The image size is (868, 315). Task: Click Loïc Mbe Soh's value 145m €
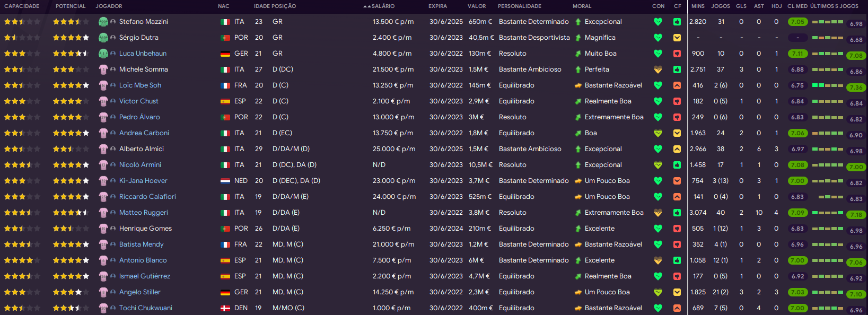(480, 85)
